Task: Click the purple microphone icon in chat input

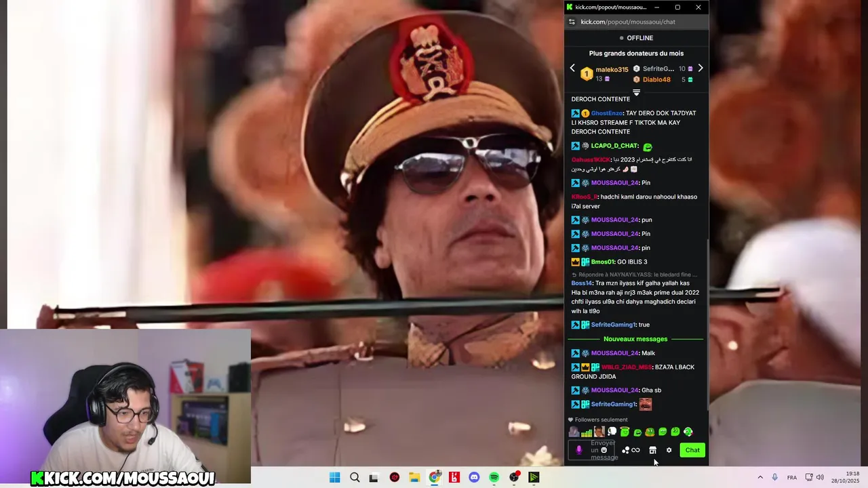Action: 578,449
